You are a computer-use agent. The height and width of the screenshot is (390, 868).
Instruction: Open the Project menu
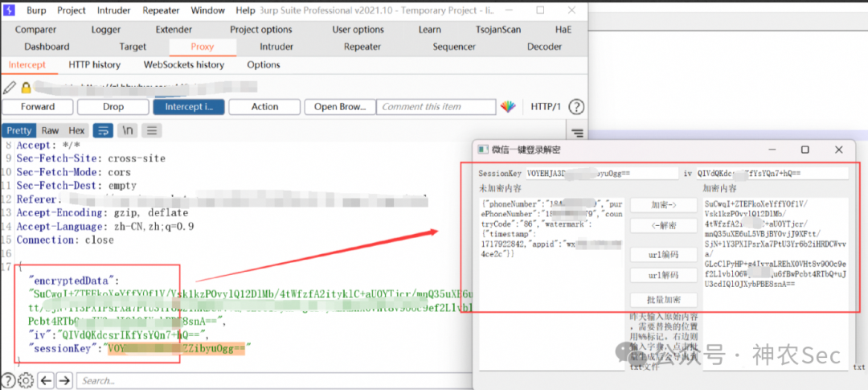click(x=72, y=10)
